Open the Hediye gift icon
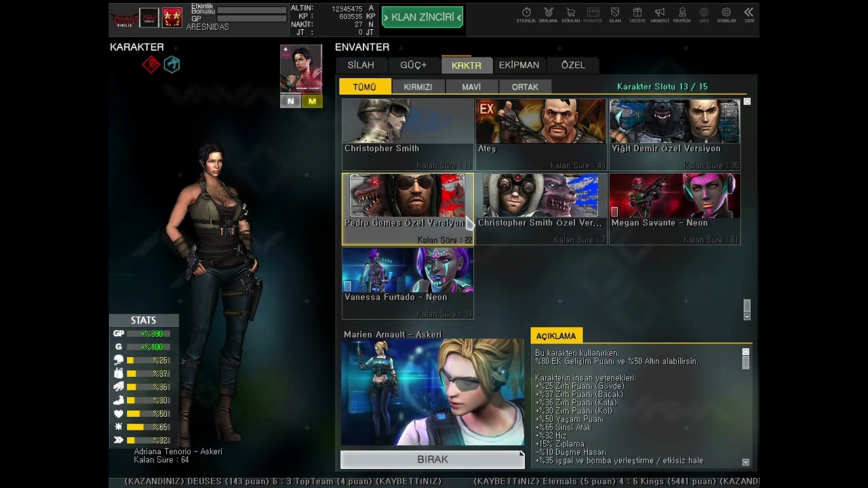The width and height of the screenshot is (868, 488). tap(637, 15)
